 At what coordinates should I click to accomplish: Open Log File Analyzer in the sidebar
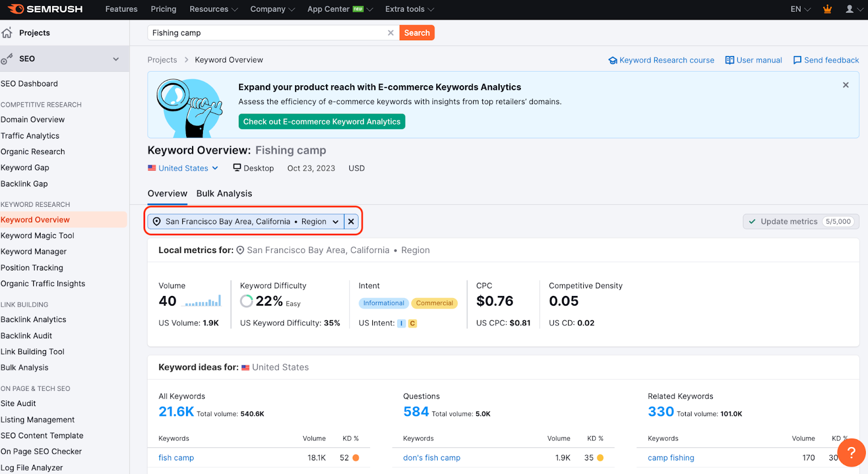pos(31,467)
